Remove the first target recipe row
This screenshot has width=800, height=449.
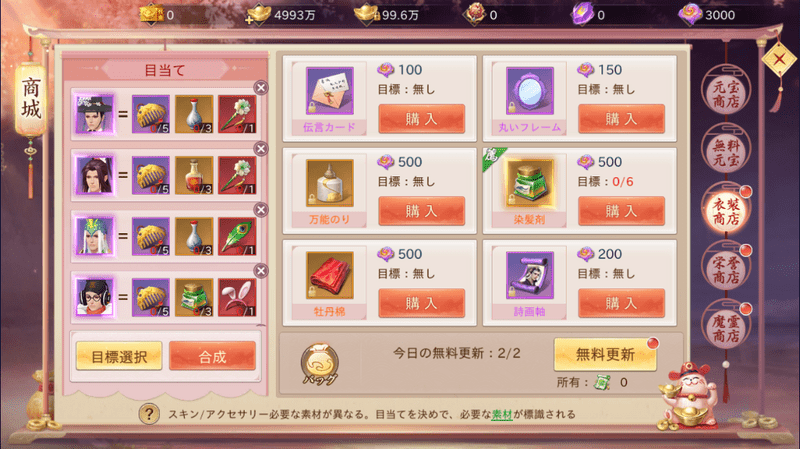261,88
